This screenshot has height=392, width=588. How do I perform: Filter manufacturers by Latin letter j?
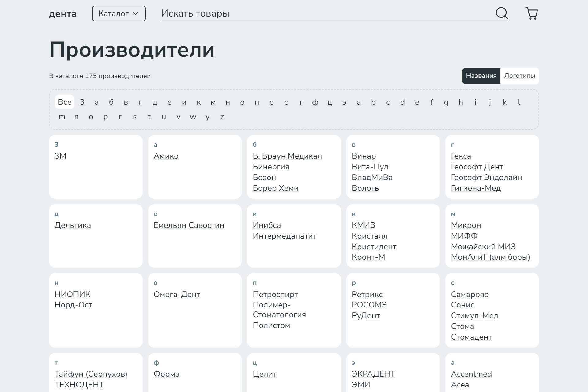pos(490,102)
